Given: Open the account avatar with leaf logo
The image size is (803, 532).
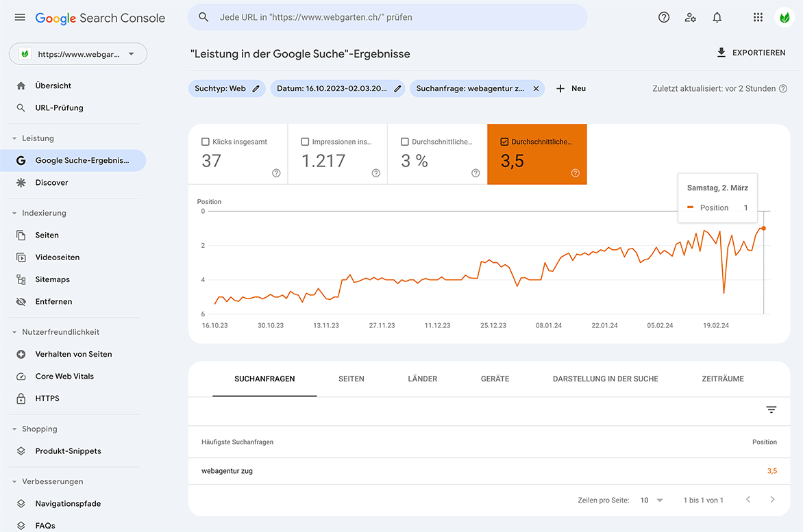Looking at the screenshot, I should (x=784, y=17).
